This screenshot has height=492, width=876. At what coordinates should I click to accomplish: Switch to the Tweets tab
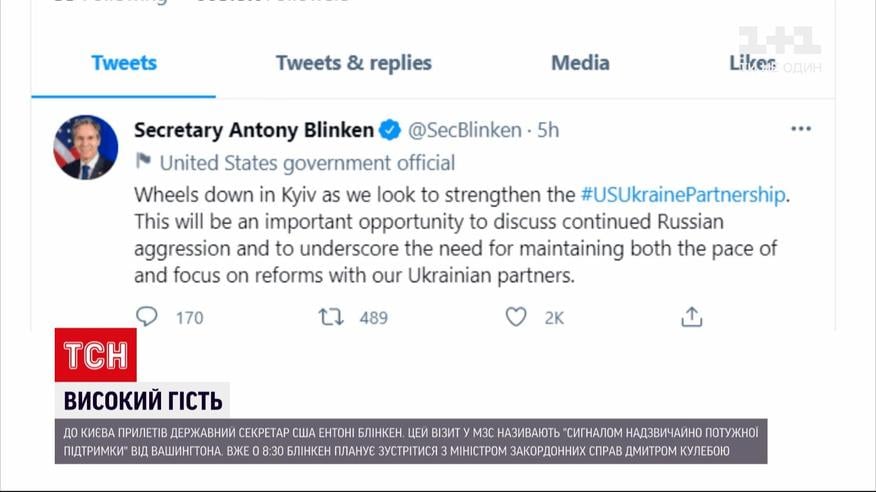click(124, 63)
